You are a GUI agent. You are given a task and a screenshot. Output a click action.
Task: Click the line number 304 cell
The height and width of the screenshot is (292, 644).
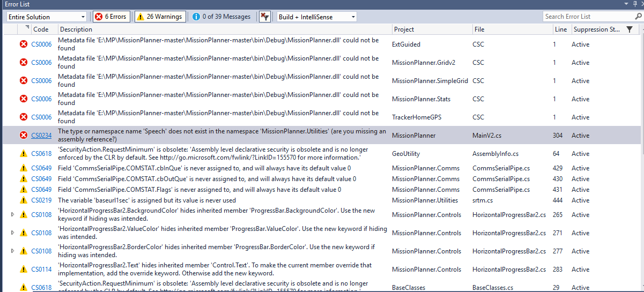point(558,136)
